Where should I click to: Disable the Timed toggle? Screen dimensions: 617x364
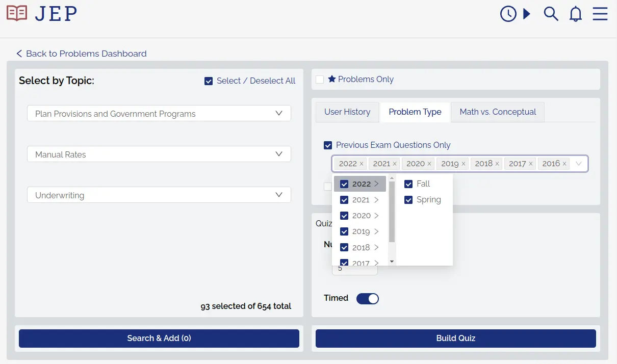pyautogui.click(x=368, y=298)
